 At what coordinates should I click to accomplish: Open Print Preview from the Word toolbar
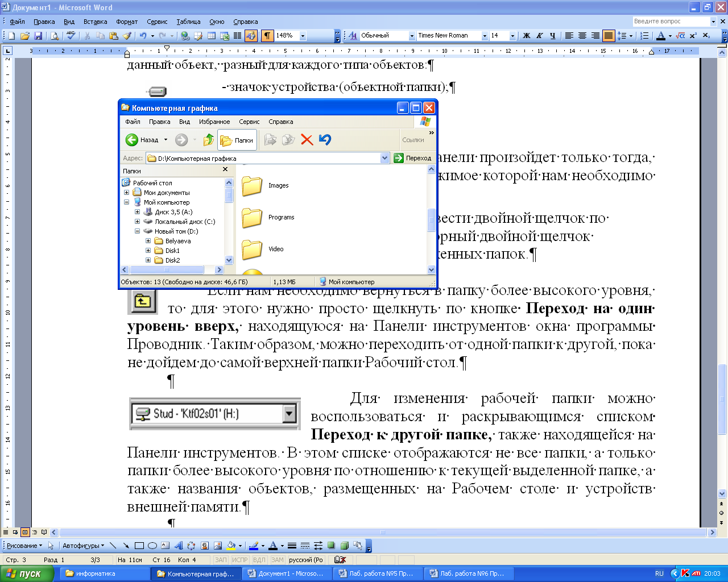click(x=55, y=36)
